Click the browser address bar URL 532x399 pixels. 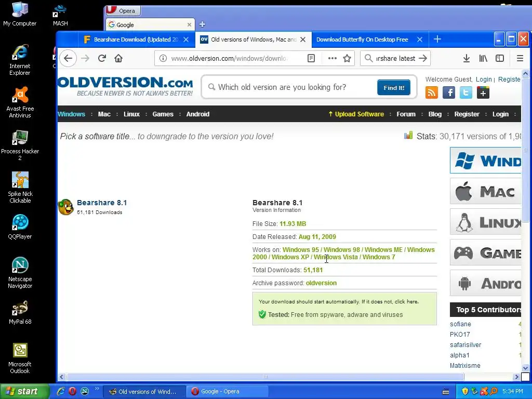click(229, 58)
